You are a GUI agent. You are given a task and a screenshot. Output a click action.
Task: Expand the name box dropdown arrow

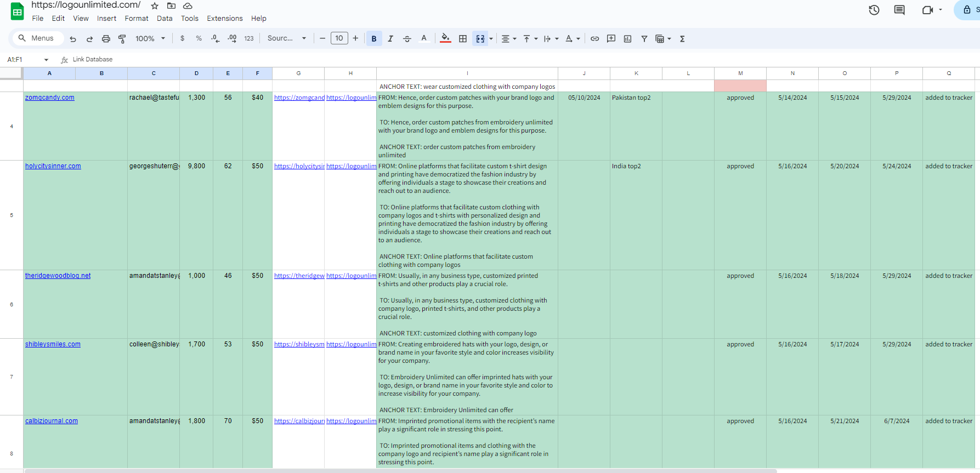[x=46, y=60]
